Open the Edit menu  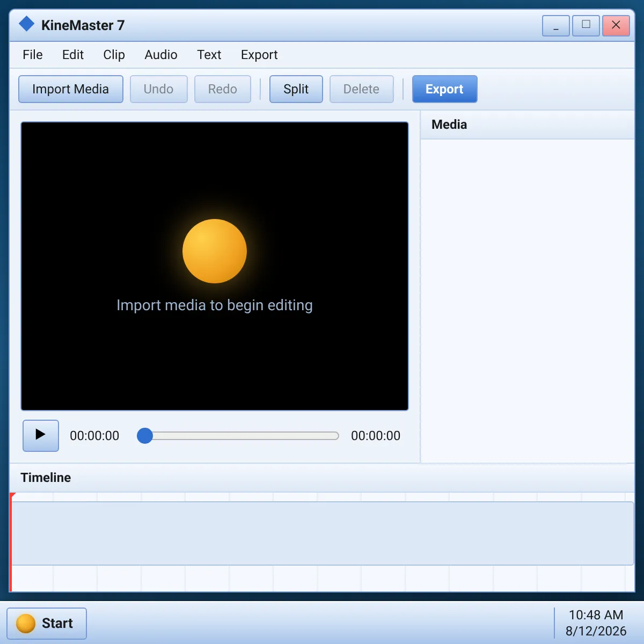(73, 55)
